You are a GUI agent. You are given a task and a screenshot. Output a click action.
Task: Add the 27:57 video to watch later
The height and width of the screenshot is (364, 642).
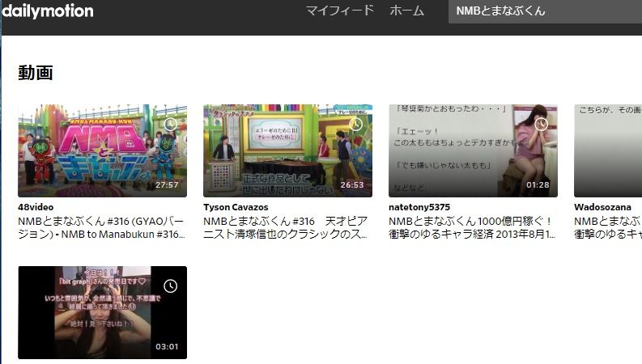pyautogui.click(x=170, y=124)
